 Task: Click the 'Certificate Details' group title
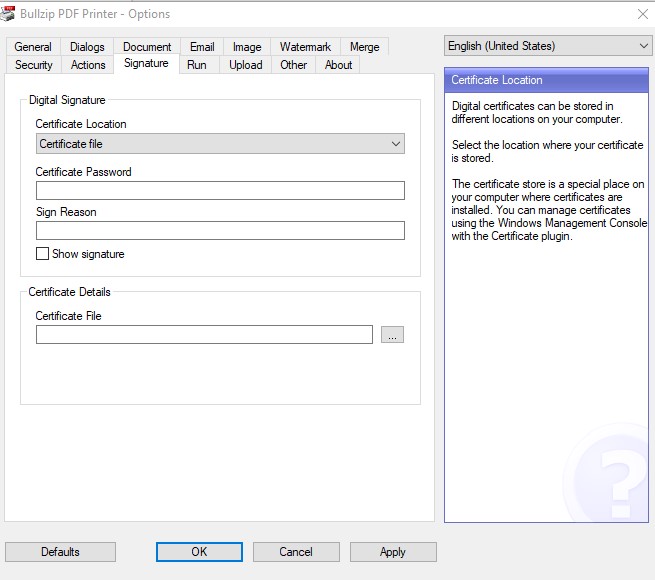[x=69, y=292]
